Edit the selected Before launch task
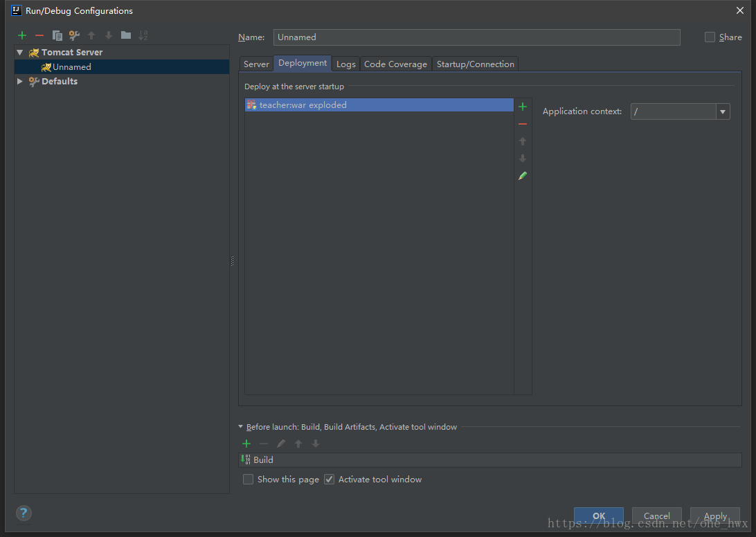The height and width of the screenshot is (537, 756). (x=281, y=444)
